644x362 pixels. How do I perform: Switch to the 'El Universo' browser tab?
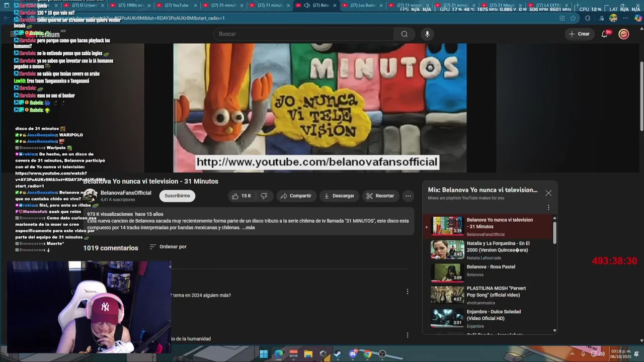click(x=84, y=6)
